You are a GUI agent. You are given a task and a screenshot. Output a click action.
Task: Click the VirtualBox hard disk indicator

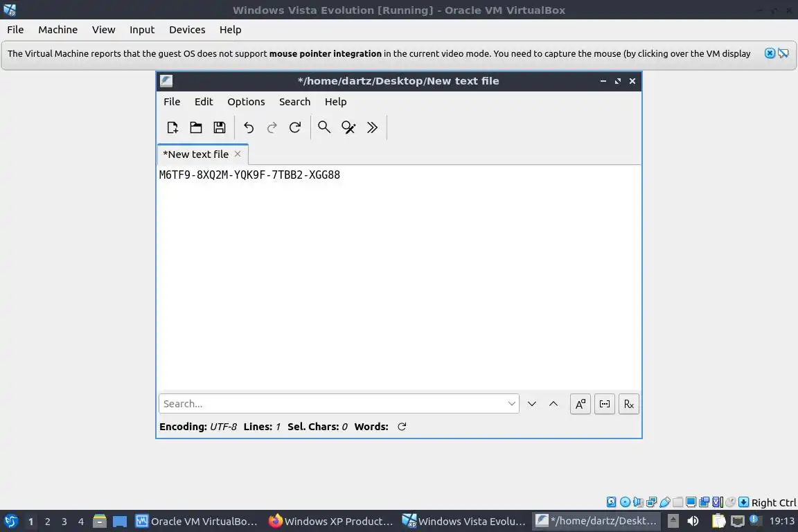(x=611, y=502)
